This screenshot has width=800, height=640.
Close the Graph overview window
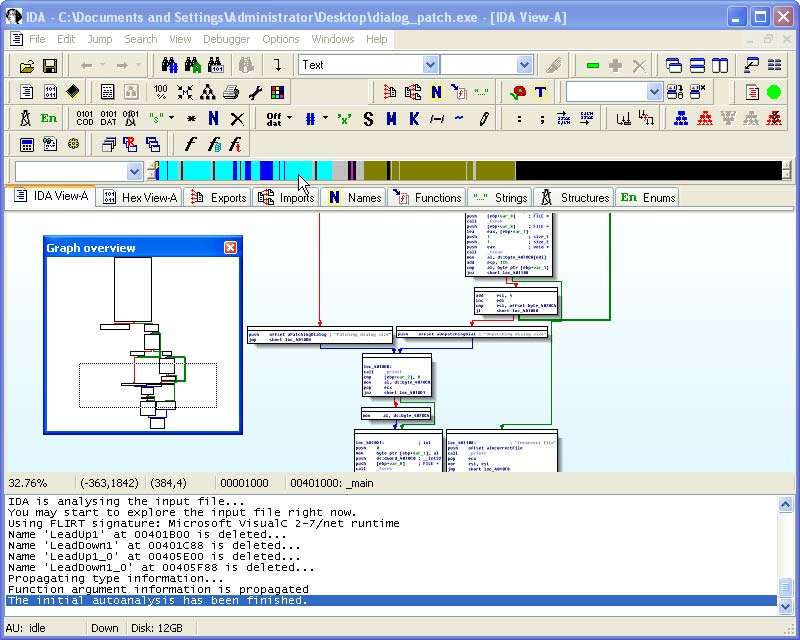click(x=231, y=248)
